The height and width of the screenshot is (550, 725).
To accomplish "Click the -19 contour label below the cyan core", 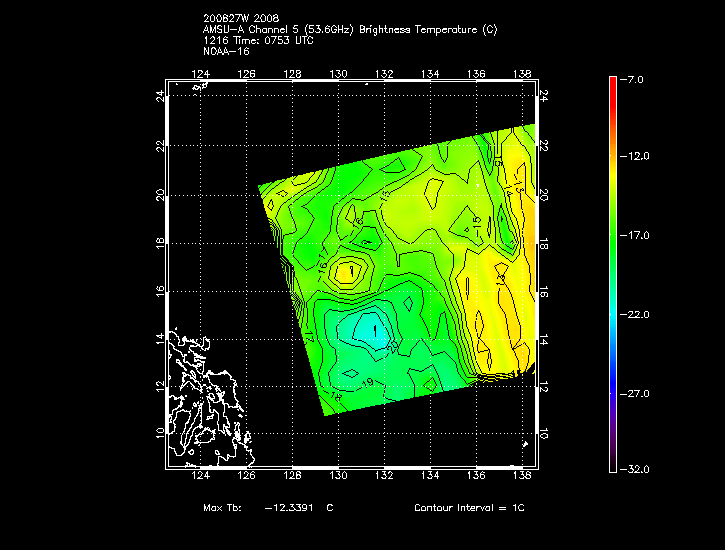I will pyautogui.click(x=368, y=381).
